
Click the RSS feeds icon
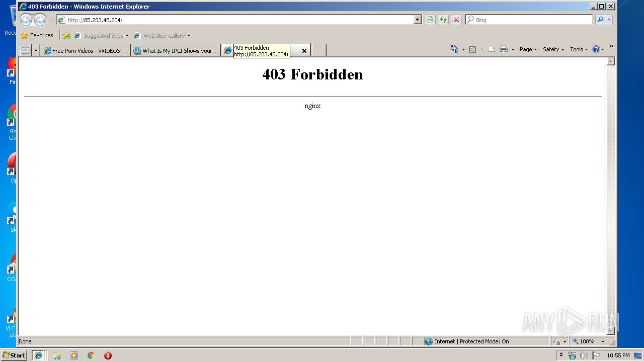point(472,49)
